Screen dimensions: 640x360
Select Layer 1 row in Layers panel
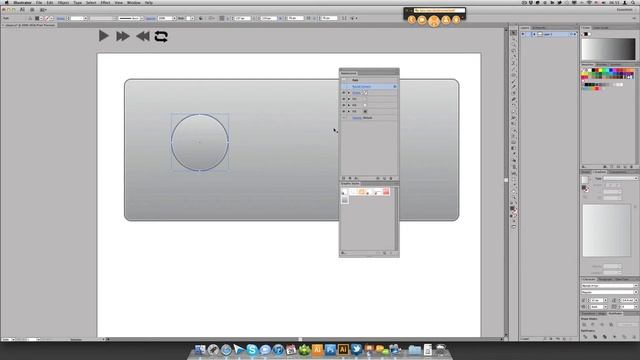pos(549,34)
